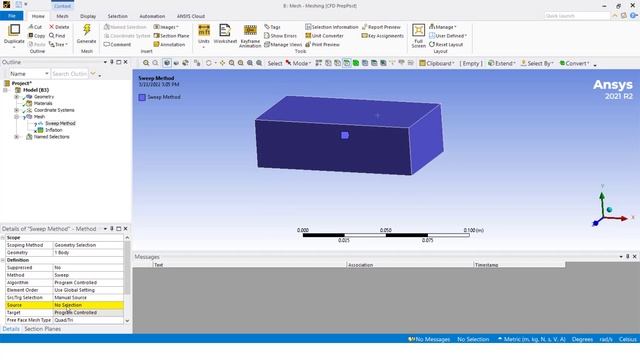The image size is (640, 360).
Task: Open the Worksheet tool
Action: [225, 34]
